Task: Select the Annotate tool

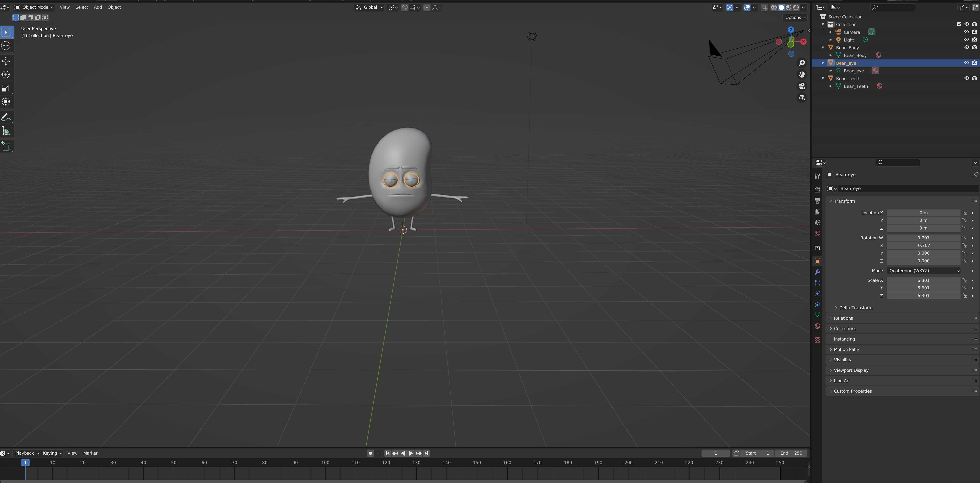Action: pos(6,117)
